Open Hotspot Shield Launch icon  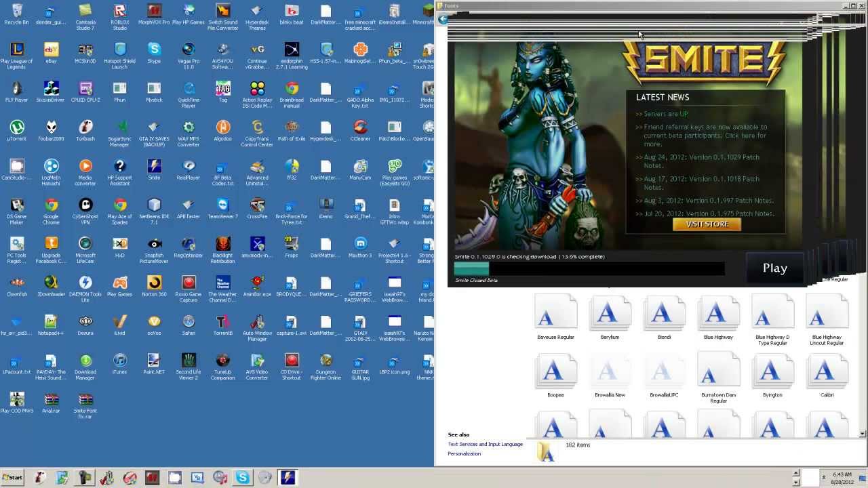click(120, 56)
